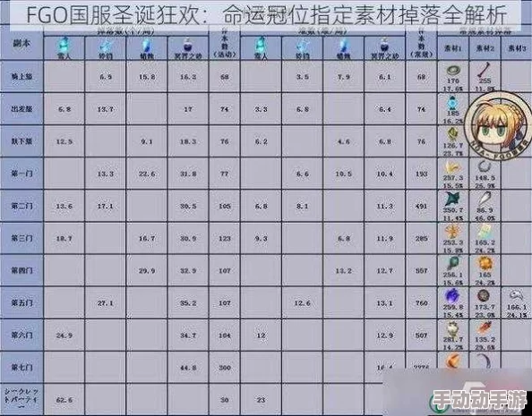This screenshot has height=416, width=532.
Task: Click the 第一门 row label
Action: pyautogui.click(x=21, y=174)
